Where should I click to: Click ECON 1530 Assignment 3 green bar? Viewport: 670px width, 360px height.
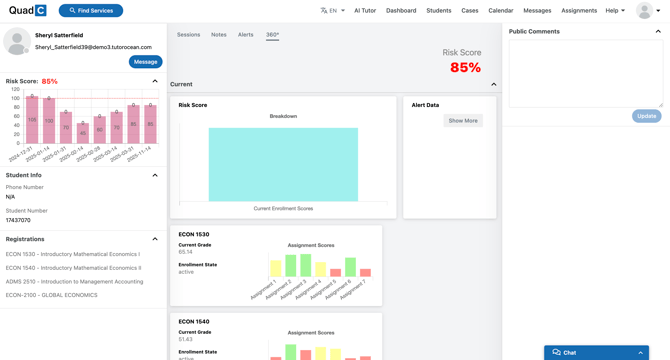point(306,265)
